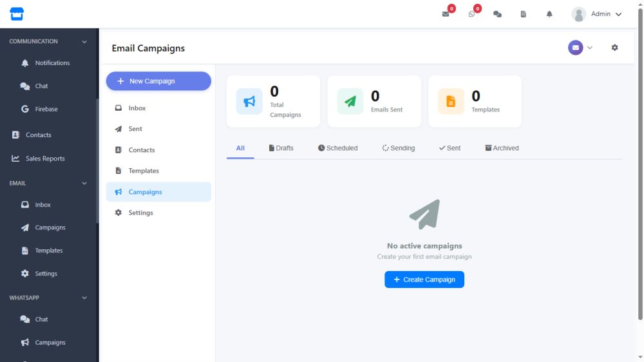The height and width of the screenshot is (362, 644).
Task: Collapse the WHATSAPP sidebar section
Action: 48,298
